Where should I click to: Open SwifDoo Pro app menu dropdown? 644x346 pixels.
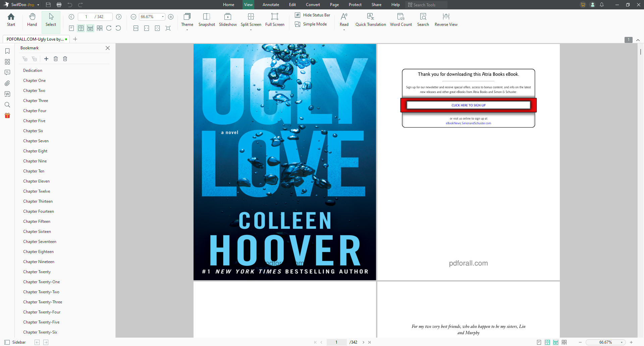coord(38,5)
